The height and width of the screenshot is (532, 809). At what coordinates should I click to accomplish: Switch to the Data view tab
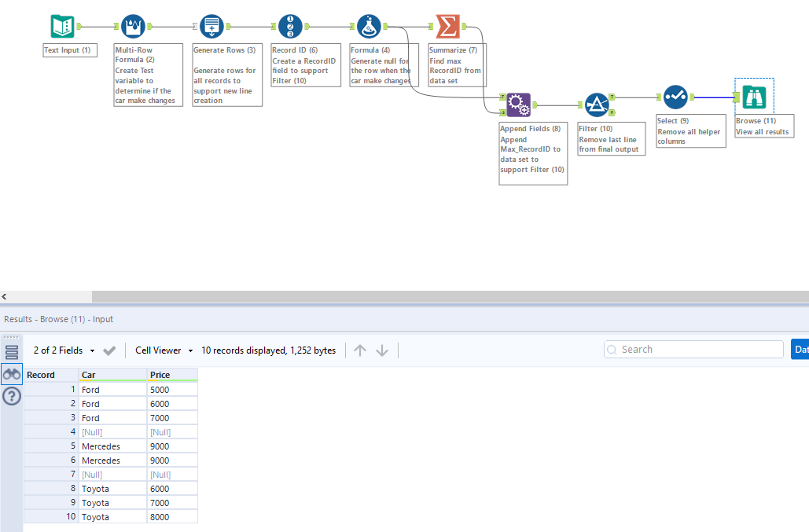(800, 349)
